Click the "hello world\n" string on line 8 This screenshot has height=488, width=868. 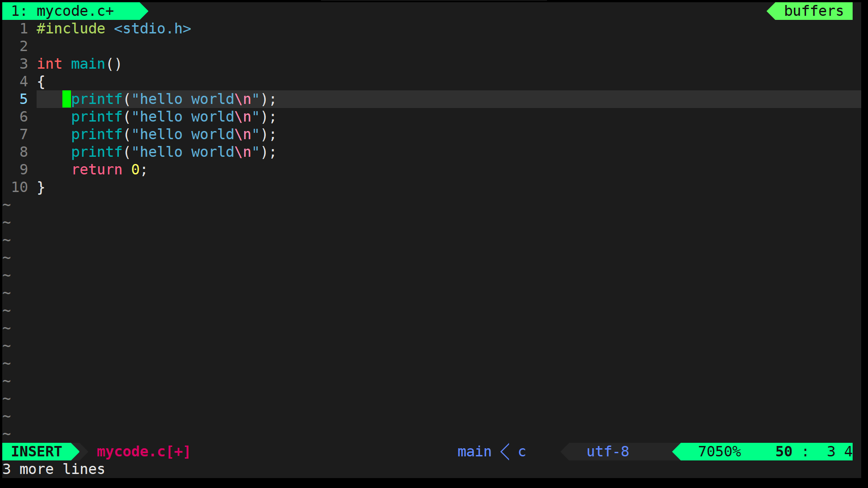[195, 152]
